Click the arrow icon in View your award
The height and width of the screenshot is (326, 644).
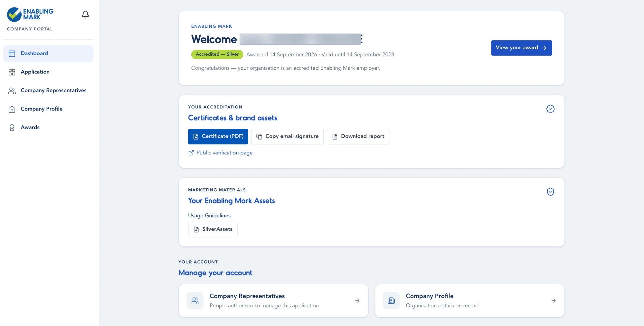point(545,48)
